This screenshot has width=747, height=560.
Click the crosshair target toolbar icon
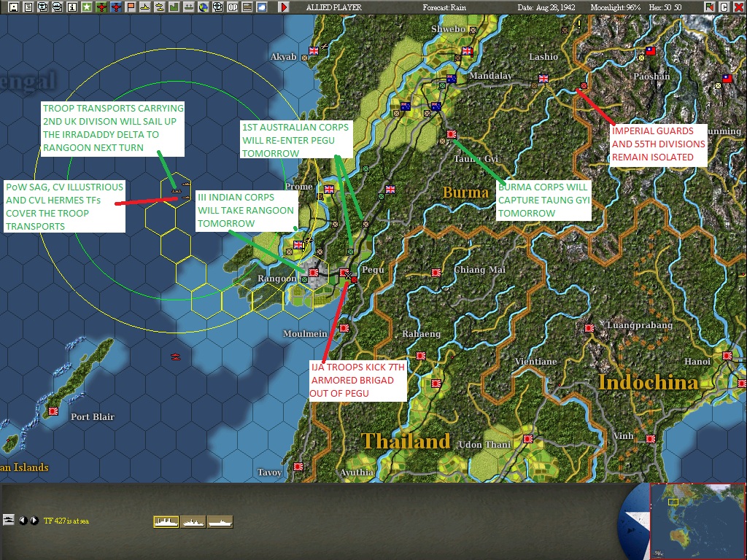pos(217,7)
